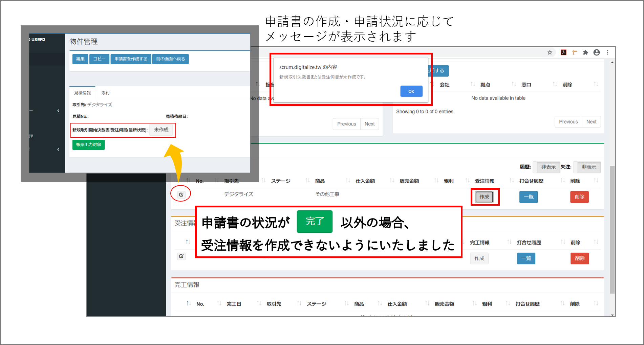Click the browser bookmark star icon

point(550,52)
